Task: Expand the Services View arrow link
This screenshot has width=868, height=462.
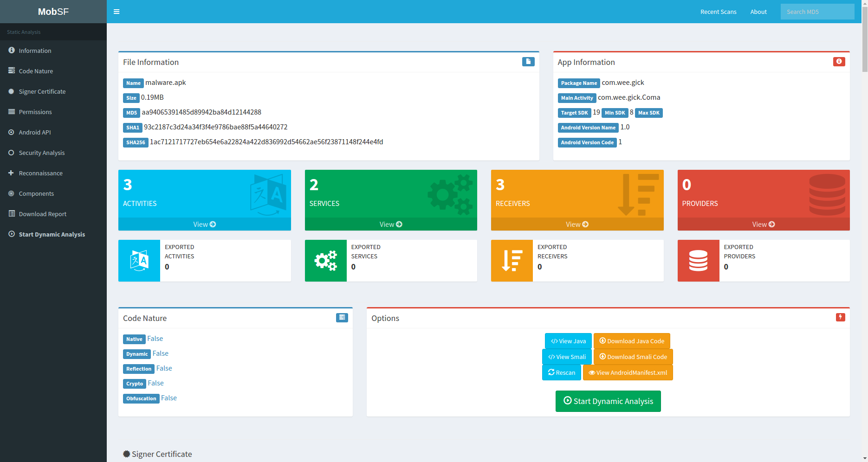Action: (391, 225)
